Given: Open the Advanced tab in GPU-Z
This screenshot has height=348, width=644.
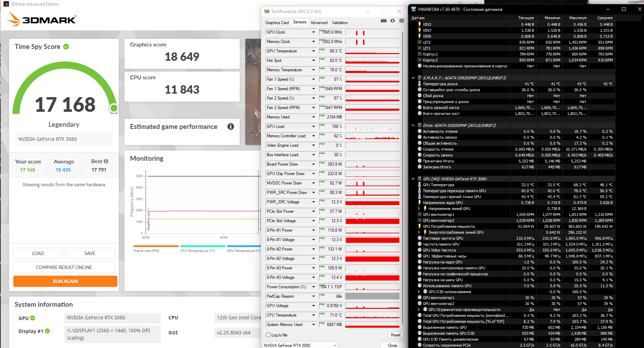Looking at the screenshot, I should point(319,23).
